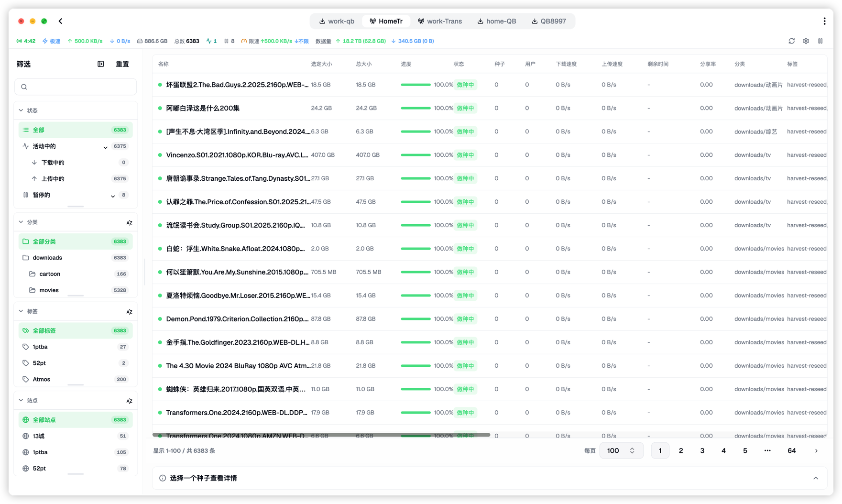
Task: Click the horizontal scrollbar under the table
Action: [321, 435]
